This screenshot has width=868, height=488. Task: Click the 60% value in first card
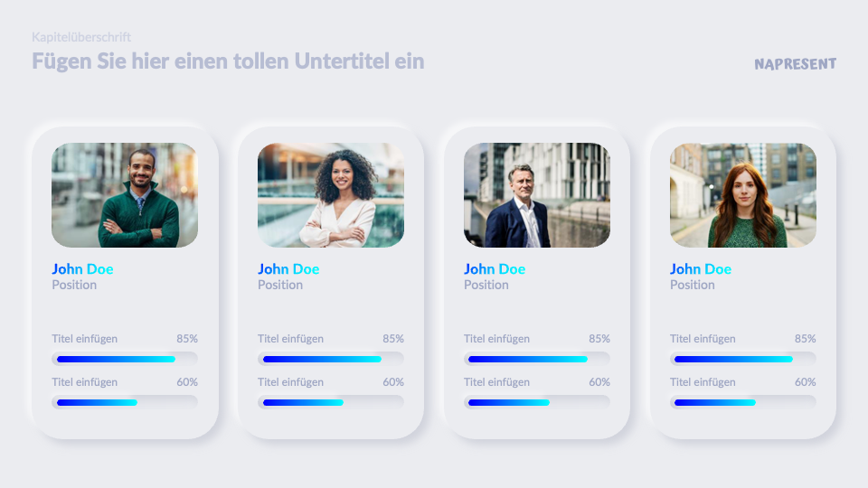coord(187,382)
